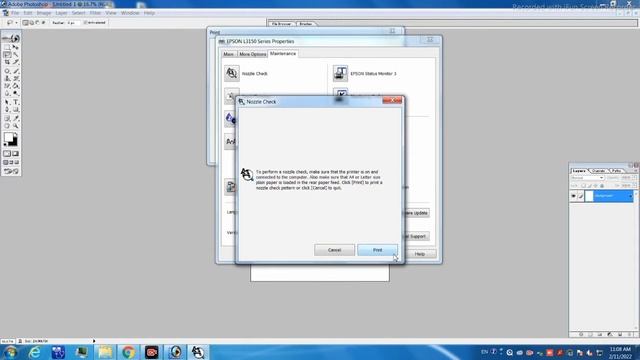The image size is (640, 360).
Task: Click Print in the Nozzle Check dialog
Action: click(x=377, y=250)
